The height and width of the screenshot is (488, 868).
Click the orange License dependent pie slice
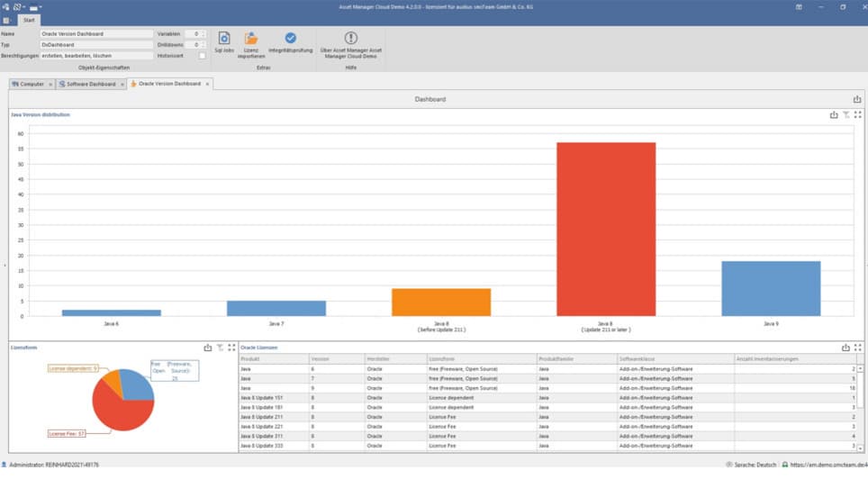point(113,381)
